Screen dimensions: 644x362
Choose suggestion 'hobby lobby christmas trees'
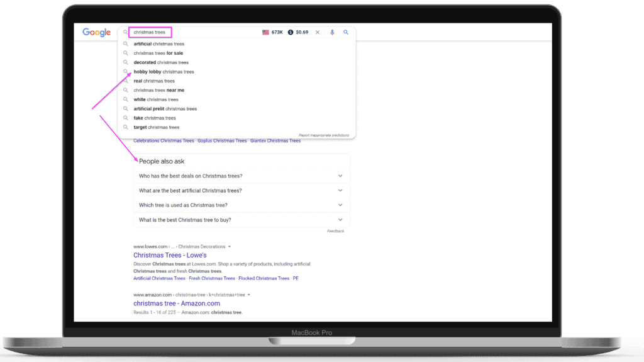(x=164, y=72)
